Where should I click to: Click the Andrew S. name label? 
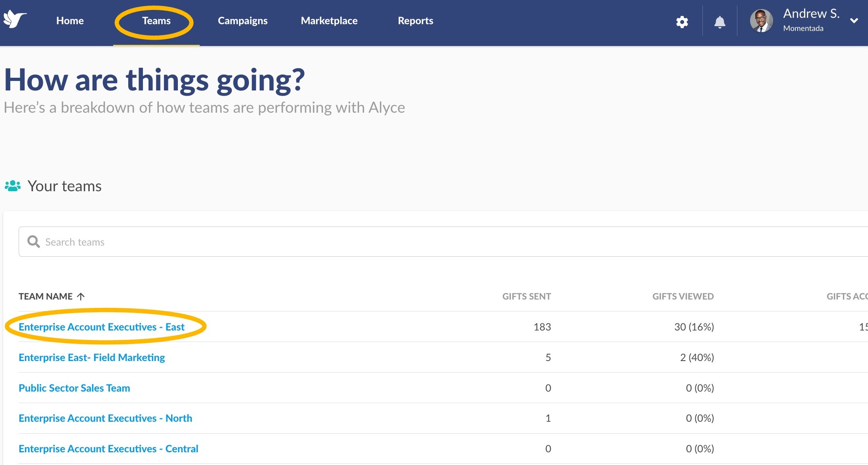pos(811,13)
